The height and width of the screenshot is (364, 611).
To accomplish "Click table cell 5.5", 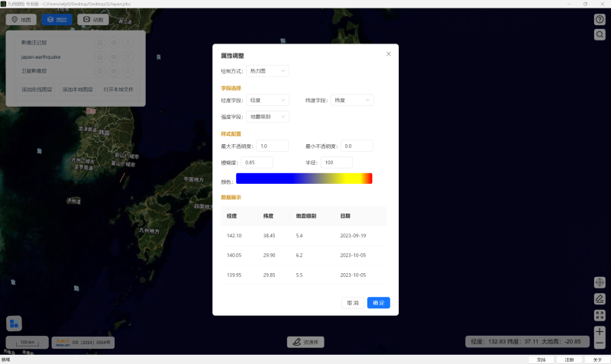I will click(x=299, y=275).
